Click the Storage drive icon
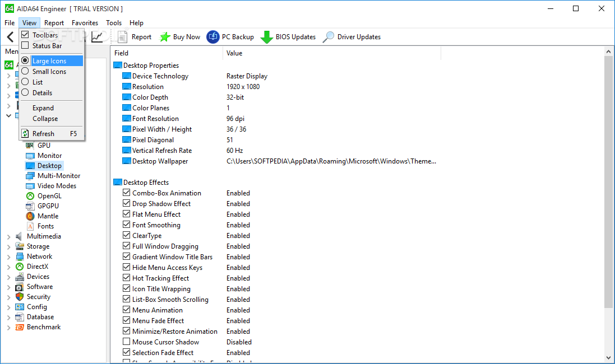 [x=20, y=246]
